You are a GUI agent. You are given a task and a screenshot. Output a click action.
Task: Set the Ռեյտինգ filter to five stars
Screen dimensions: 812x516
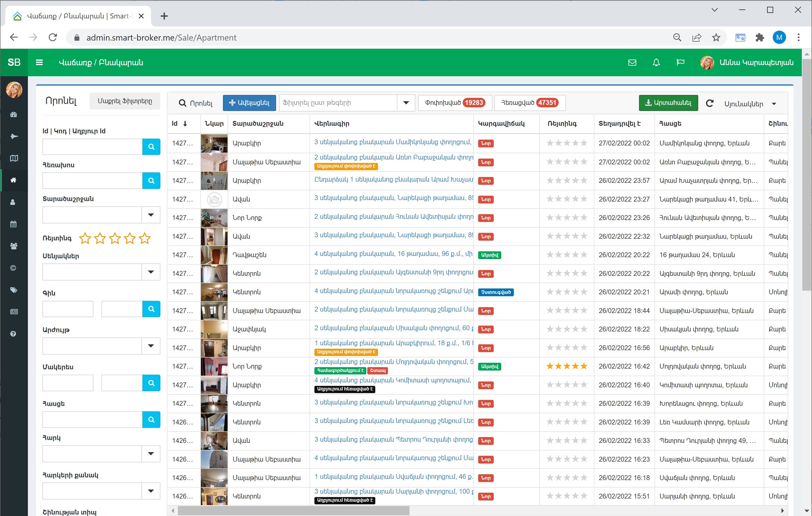pyautogui.click(x=145, y=238)
